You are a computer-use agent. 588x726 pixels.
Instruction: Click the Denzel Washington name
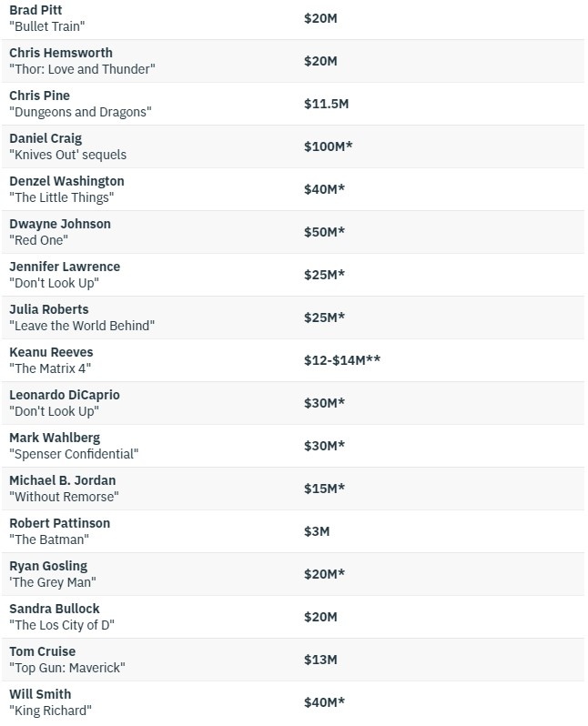[x=66, y=181]
